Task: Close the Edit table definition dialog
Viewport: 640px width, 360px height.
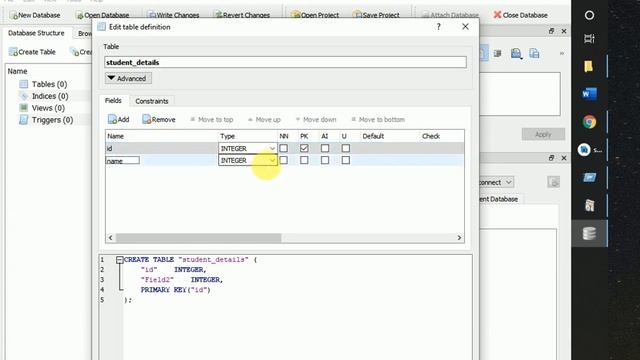Action: coord(465,27)
